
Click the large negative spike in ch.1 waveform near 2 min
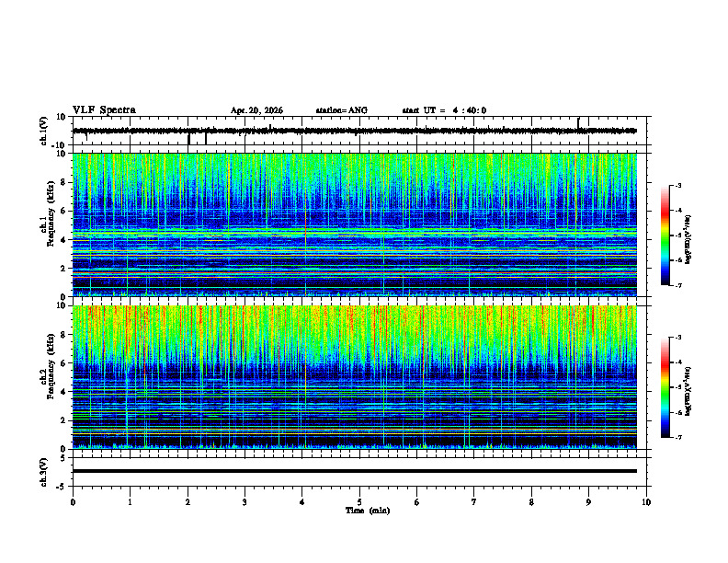[x=188, y=139]
